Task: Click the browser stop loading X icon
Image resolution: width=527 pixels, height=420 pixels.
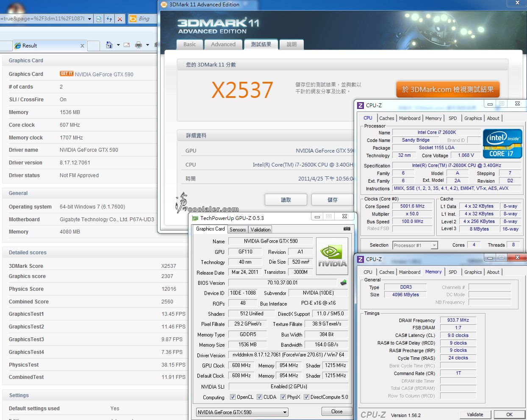Action: (x=120, y=19)
